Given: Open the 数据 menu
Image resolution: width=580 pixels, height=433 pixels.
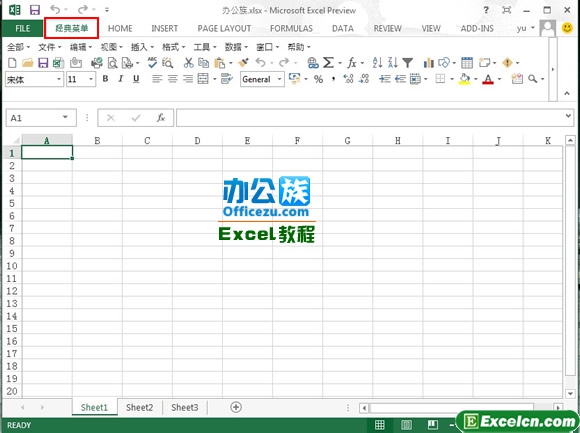Looking at the screenshot, I should (236, 47).
